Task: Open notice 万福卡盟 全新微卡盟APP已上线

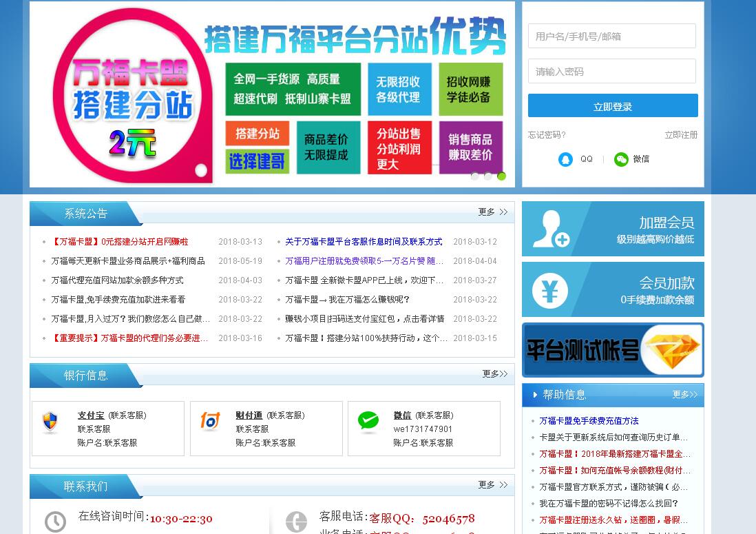Action: click(x=364, y=280)
